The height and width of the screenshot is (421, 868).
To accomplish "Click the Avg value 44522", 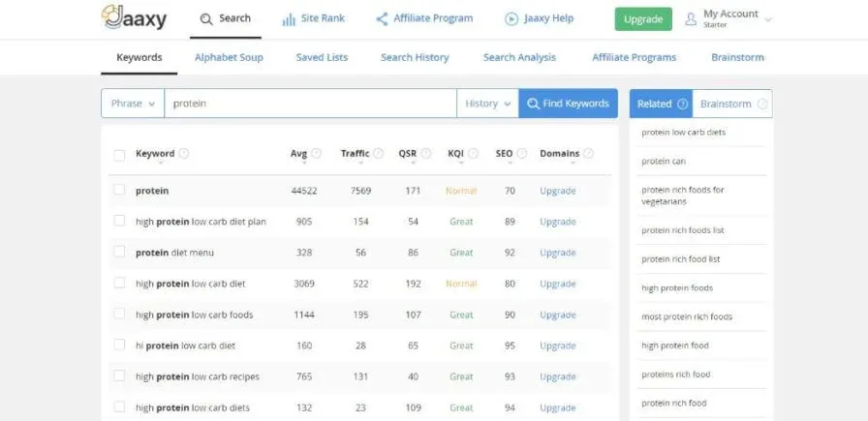I will [x=304, y=191].
